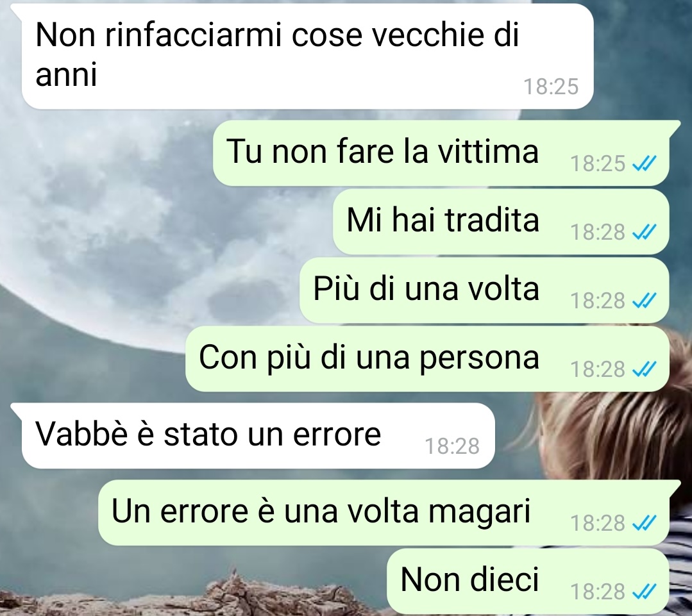Tap the 18:28 timestamp on 'Vabbè è stato un errore'
This screenshot has height=616, width=692.
(x=452, y=446)
